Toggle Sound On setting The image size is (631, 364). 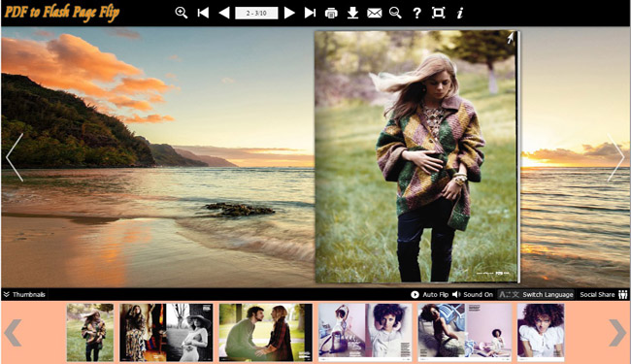click(x=473, y=294)
